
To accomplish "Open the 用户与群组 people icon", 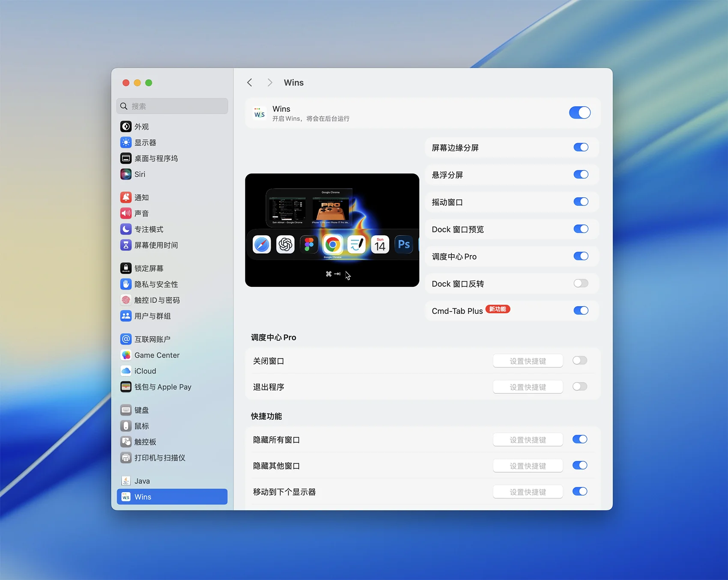I will 126,316.
